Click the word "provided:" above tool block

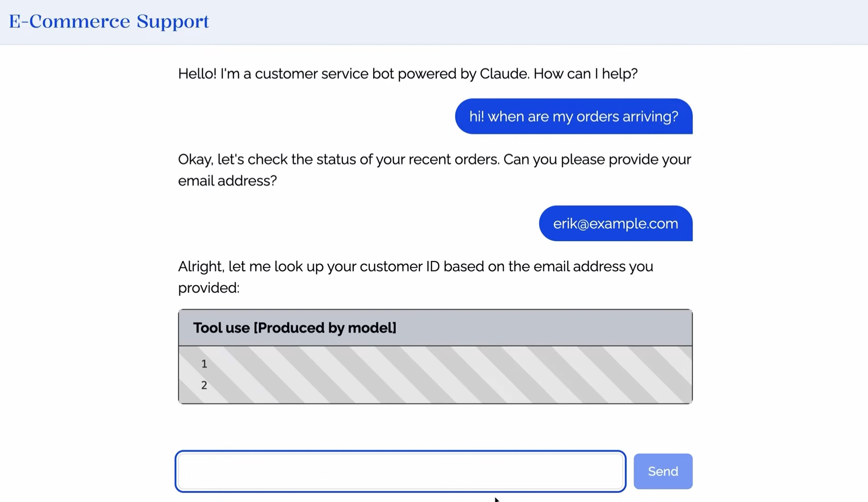pyautogui.click(x=209, y=288)
